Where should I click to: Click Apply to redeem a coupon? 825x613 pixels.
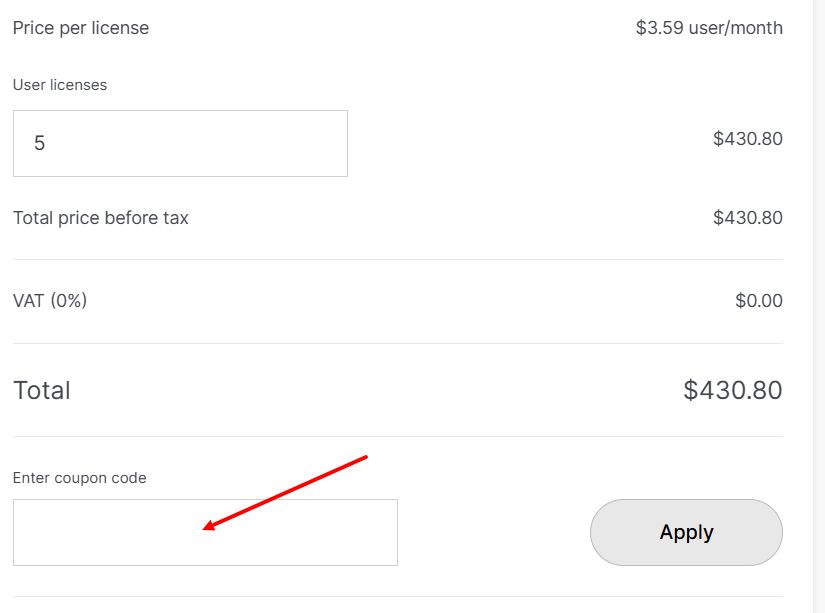click(x=686, y=532)
